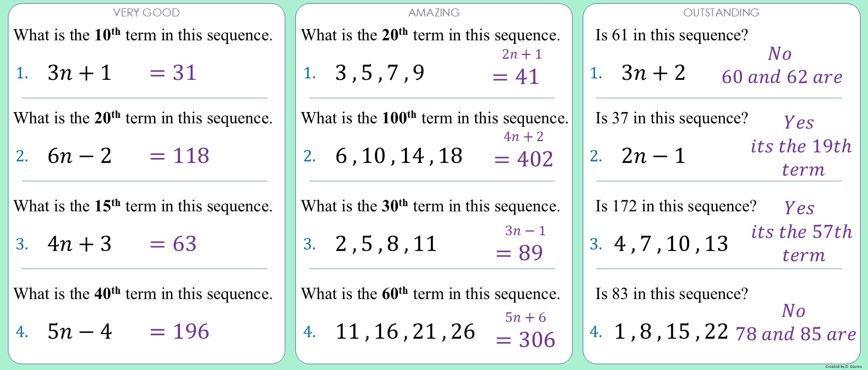Select the expression 4n + 3
Image resolution: width=868 pixels, height=370 pixels.
pos(79,244)
